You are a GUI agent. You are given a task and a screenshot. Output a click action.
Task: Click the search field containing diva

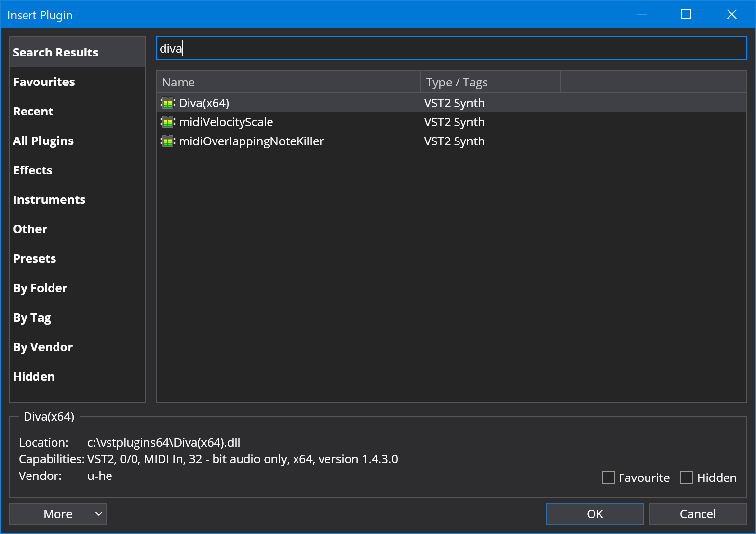pos(452,48)
